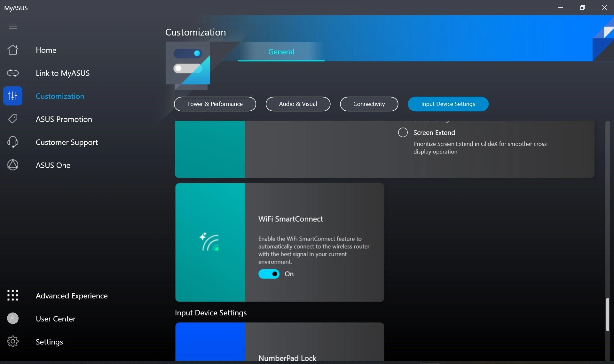Open the ASUS Promotion section

pos(64,119)
